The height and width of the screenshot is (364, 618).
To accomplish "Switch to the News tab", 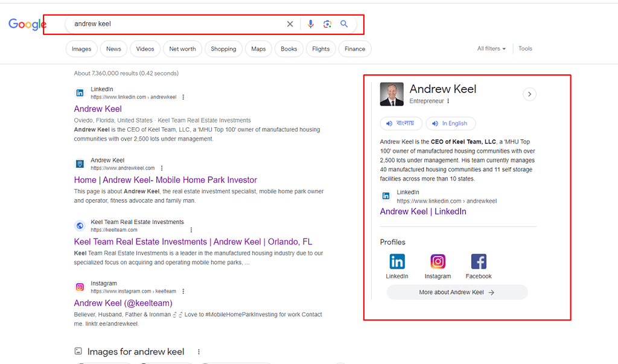I will [113, 49].
